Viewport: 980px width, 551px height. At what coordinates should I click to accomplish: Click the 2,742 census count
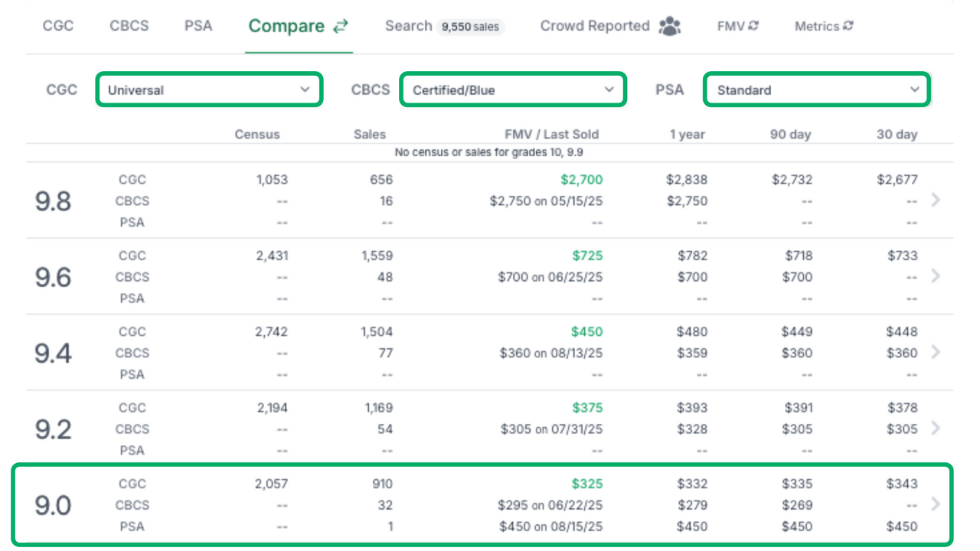[x=272, y=332]
